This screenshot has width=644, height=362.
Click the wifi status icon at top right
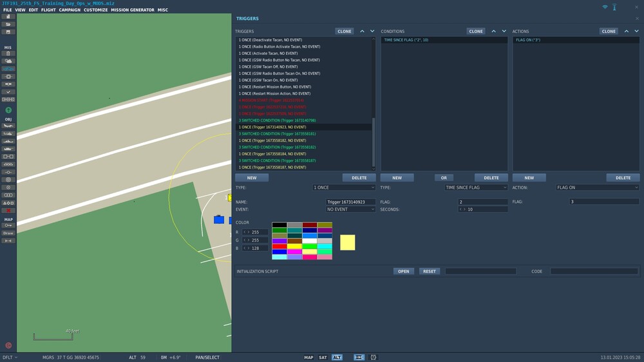point(605,7)
